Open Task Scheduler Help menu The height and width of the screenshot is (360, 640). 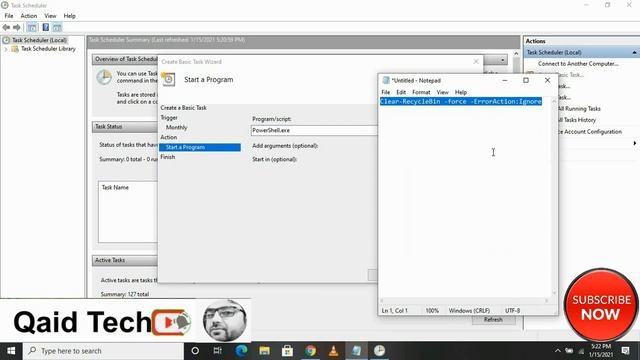tap(69, 16)
